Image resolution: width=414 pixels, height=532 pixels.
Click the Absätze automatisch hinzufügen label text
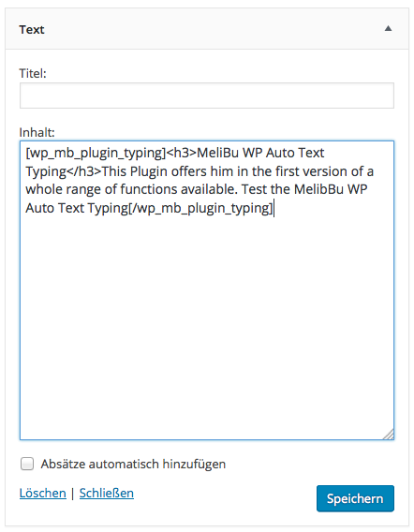point(133,464)
